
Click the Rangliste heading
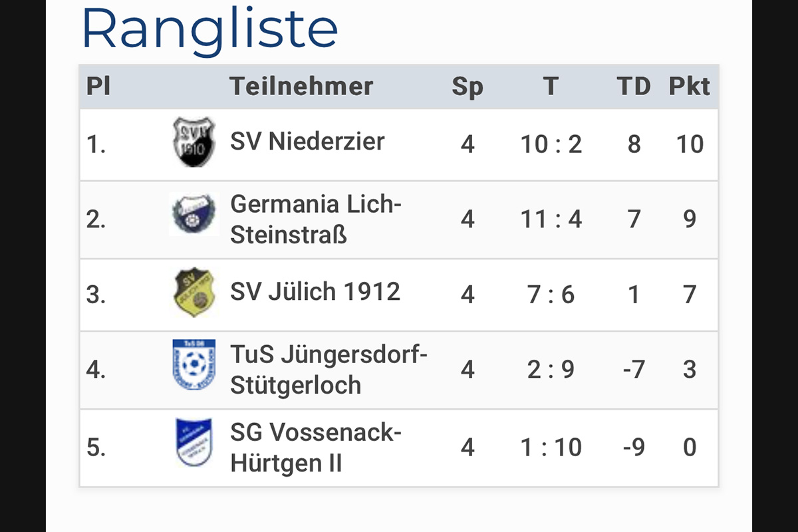coord(209,29)
